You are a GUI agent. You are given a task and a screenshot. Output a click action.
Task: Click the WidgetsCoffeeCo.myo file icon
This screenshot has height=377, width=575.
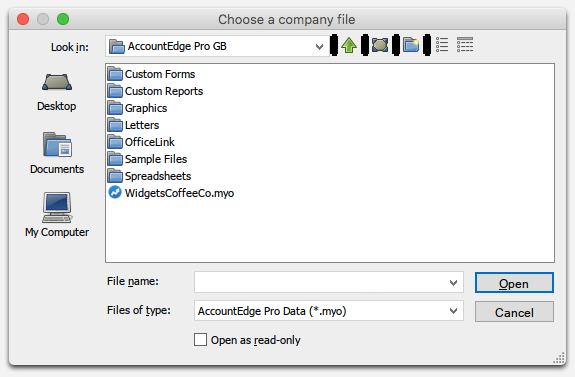click(x=115, y=193)
